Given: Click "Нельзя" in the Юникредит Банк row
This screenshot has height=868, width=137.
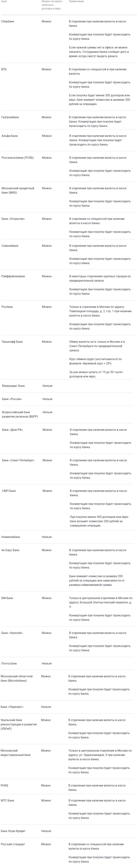Looking at the screenshot, I should coord(47,386).
